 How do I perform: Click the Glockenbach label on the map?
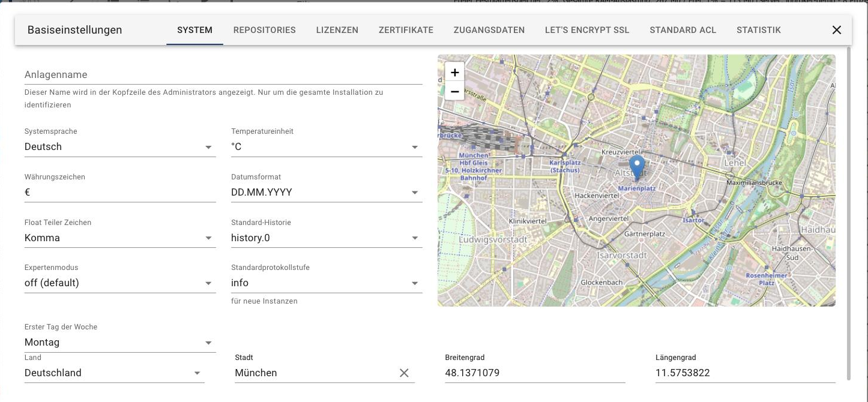[601, 283]
